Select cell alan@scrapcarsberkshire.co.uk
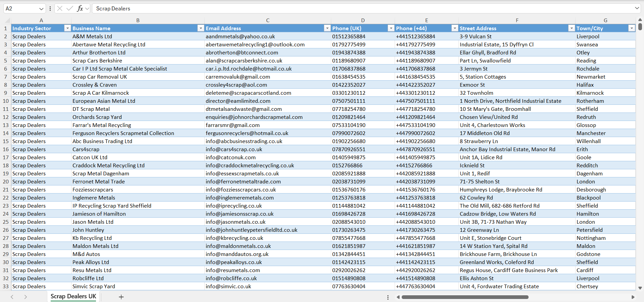This screenshot has width=644, height=302. point(267,60)
